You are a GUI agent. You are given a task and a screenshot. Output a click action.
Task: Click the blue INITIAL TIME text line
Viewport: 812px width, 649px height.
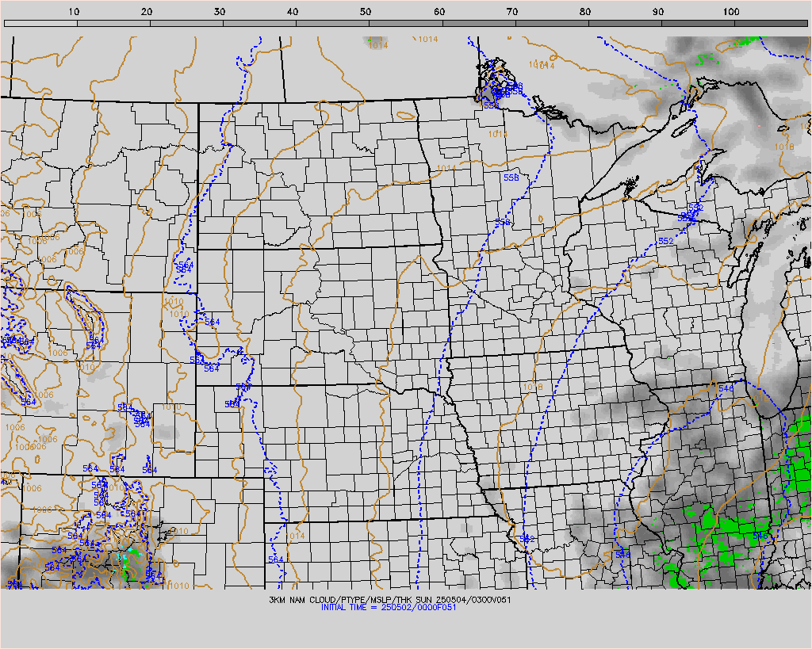(389, 607)
